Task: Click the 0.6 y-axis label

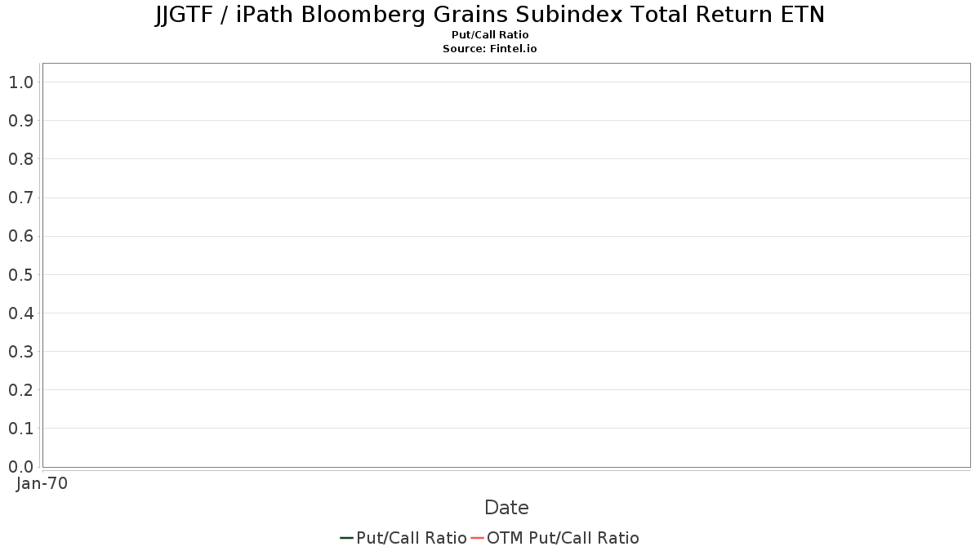Action: click(20, 236)
